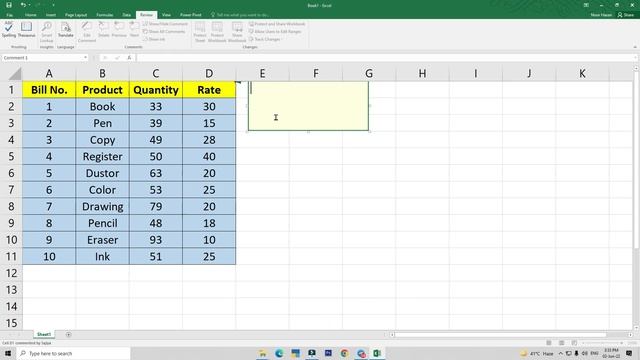This screenshot has width=640, height=360.
Task: Open File Explorer from the taskbar
Action: click(263, 353)
